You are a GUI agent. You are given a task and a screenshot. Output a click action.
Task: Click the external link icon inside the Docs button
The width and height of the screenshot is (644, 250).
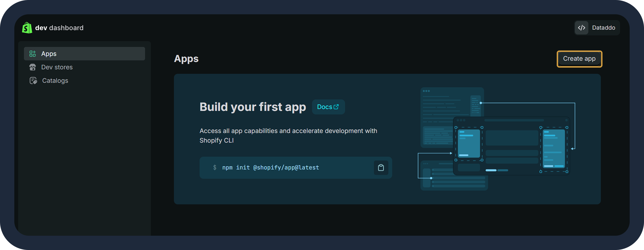(x=336, y=106)
